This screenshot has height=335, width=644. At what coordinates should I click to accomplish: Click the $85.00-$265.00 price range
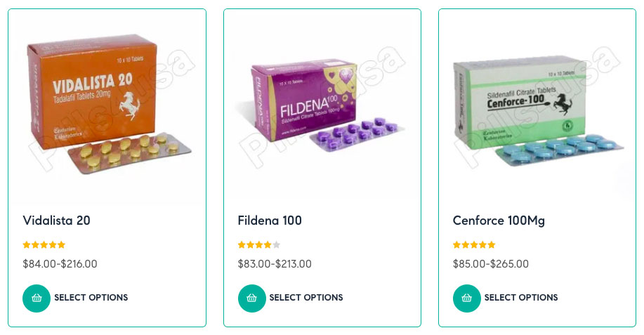click(491, 264)
